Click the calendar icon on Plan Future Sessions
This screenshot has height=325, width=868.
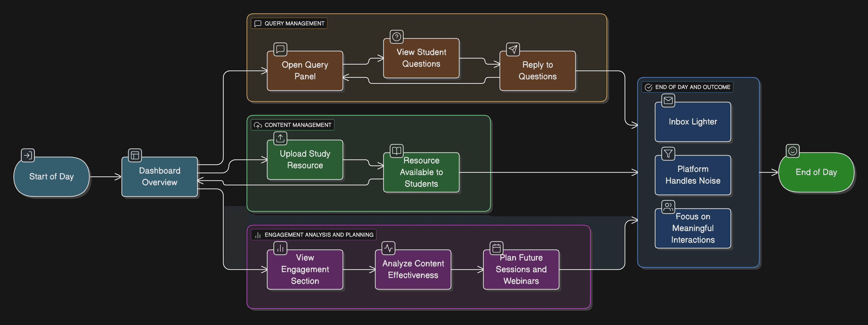point(496,248)
